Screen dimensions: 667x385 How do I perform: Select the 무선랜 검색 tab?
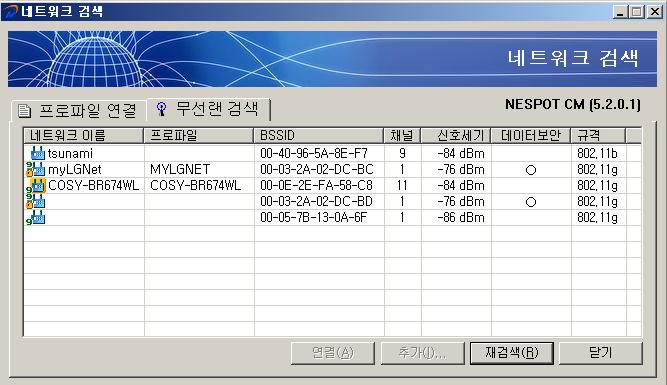click(208, 109)
